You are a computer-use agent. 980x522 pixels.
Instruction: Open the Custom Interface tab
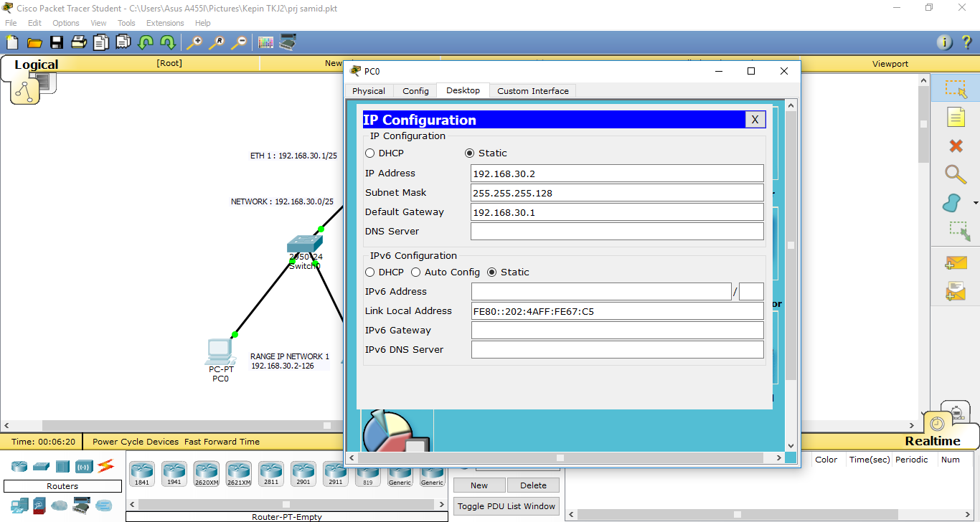[533, 91]
